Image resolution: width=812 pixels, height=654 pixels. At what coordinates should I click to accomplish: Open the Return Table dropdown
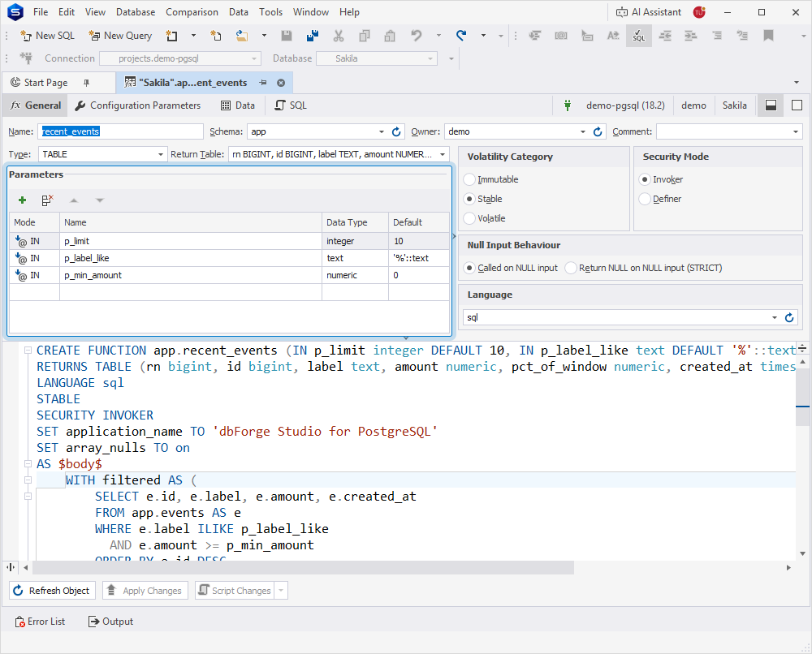443,155
